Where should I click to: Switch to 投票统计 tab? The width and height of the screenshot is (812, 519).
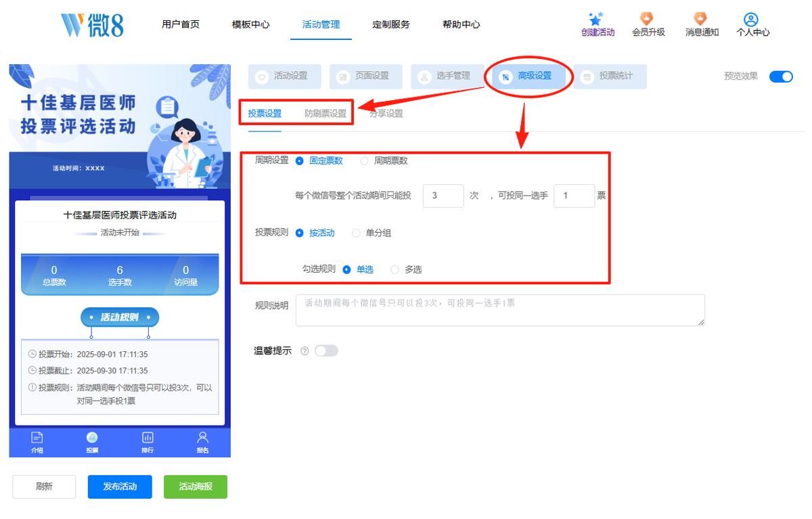(x=610, y=76)
